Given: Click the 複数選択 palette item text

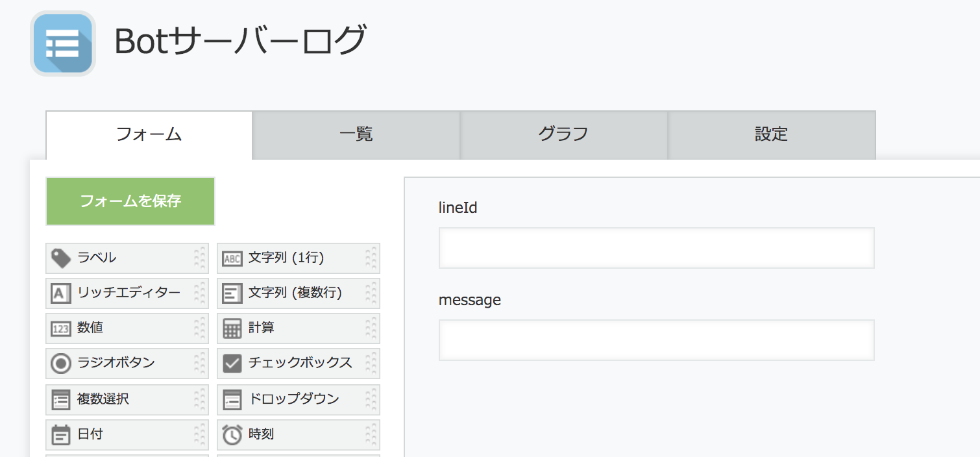Looking at the screenshot, I should click(103, 399).
